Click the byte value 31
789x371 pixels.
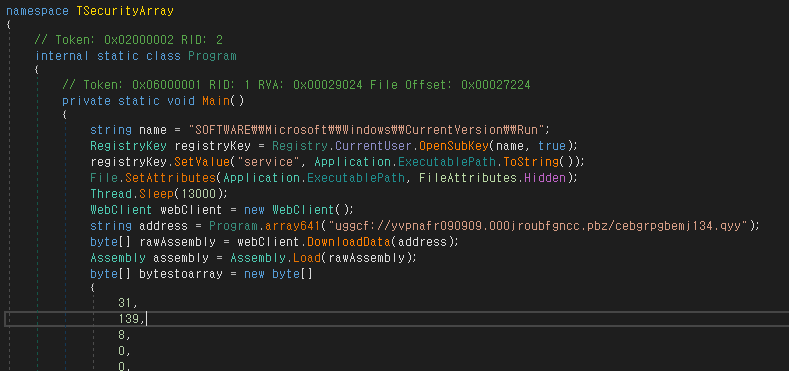click(x=125, y=303)
